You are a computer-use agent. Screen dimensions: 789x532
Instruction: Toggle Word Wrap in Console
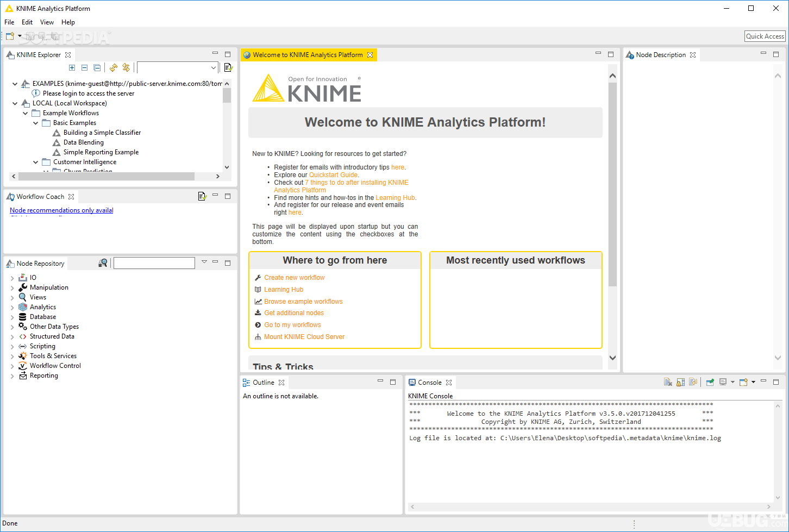[693, 382]
